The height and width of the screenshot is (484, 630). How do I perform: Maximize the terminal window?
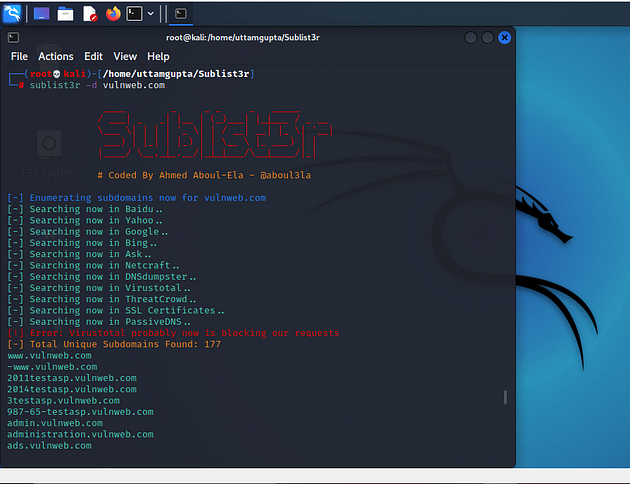(x=487, y=38)
